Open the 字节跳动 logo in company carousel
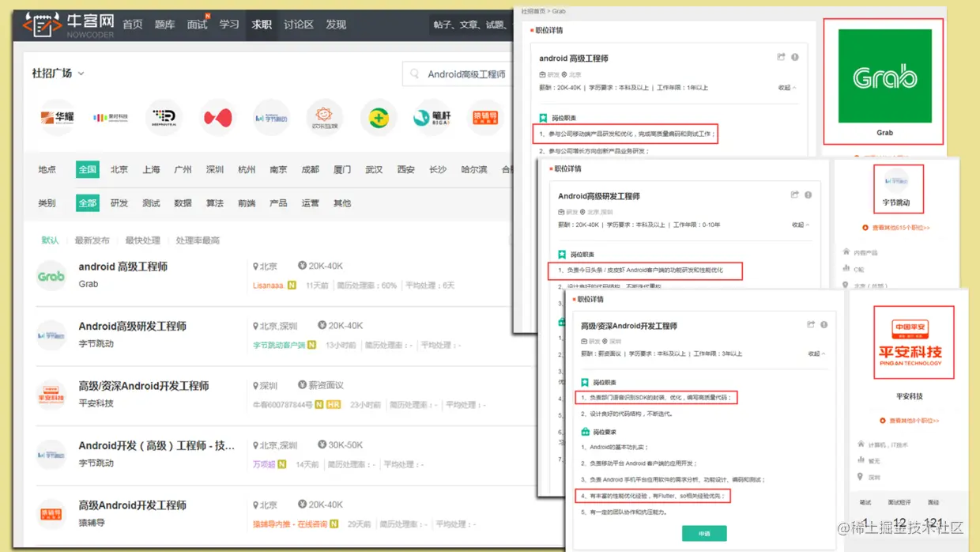Viewport: 980px width, 552px height. point(271,118)
